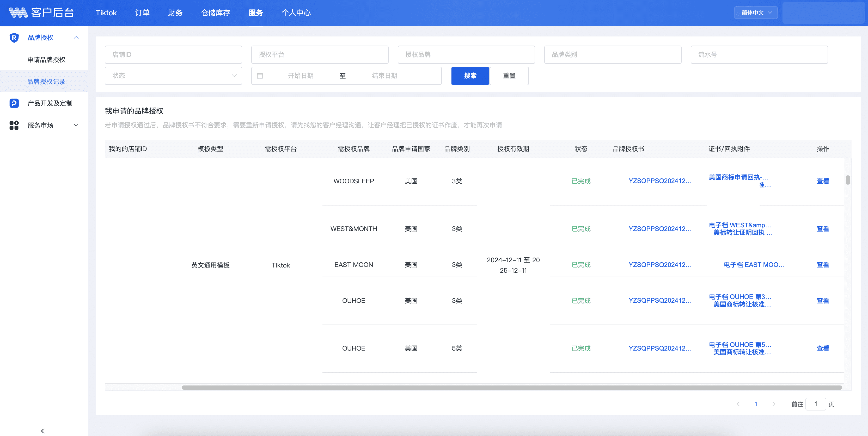
Task: Open the Tiktok top menu
Action: tap(106, 13)
